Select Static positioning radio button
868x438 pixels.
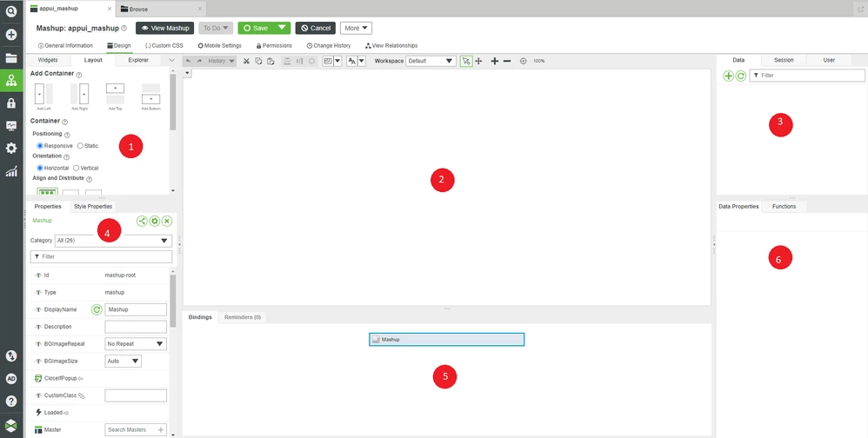pyautogui.click(x=80, y=146)
